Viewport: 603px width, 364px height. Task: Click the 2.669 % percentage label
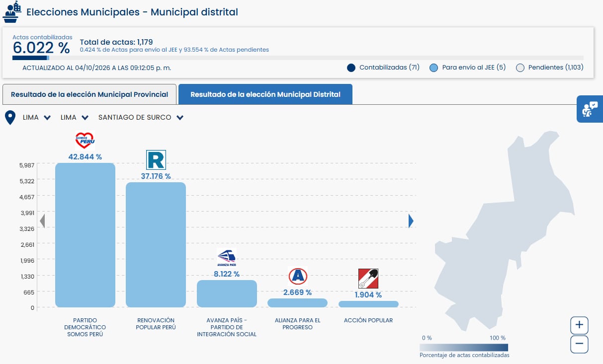[298, 292]
